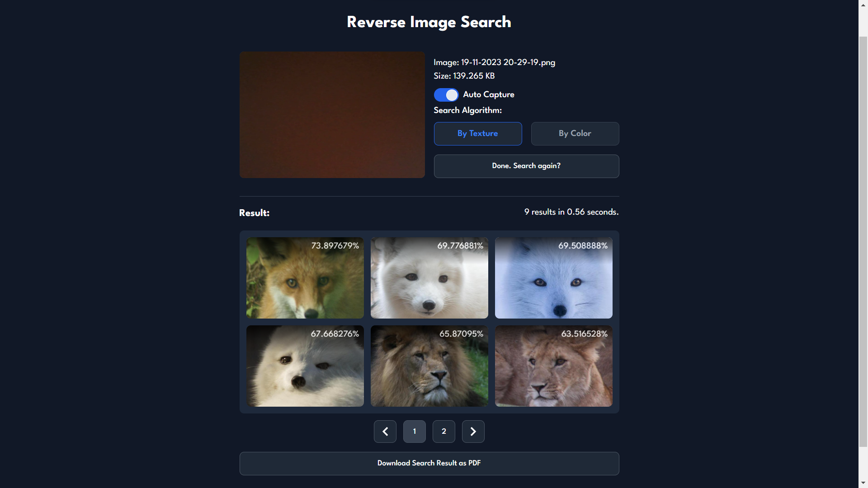Go to next results page arrow
The width and height of the screenshot is (868, 488).
[473, 432]
